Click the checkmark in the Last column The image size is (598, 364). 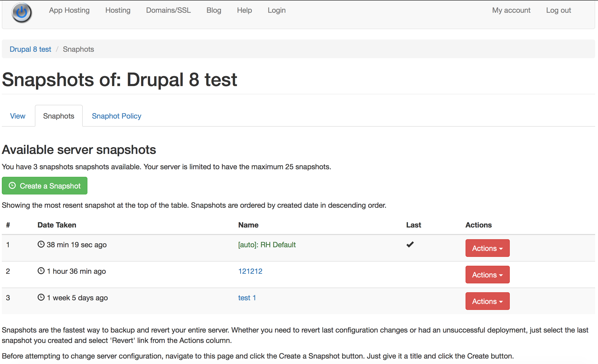pyautogui.click(x=410, y=244)
